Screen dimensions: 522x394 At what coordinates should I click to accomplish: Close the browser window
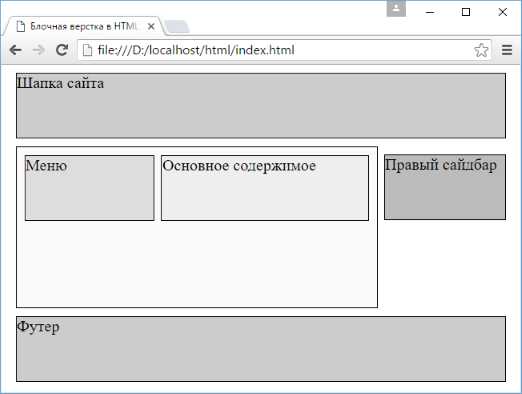click(x=503, y=12)
